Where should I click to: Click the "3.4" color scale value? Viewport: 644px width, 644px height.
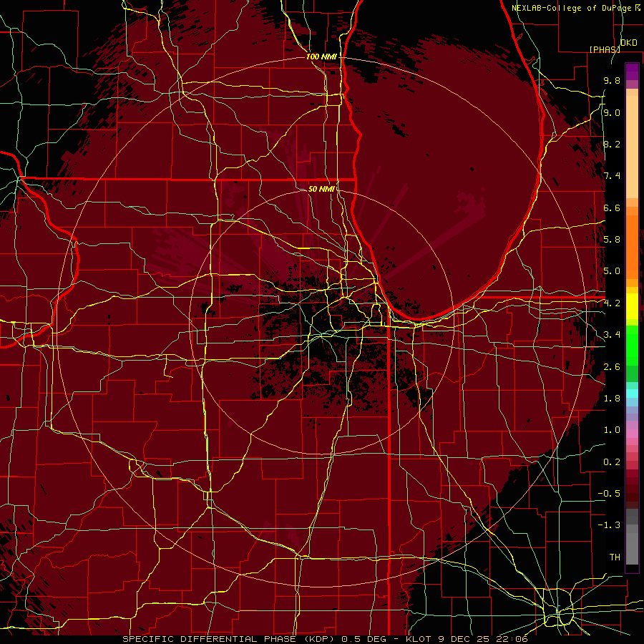pos(612,335)
